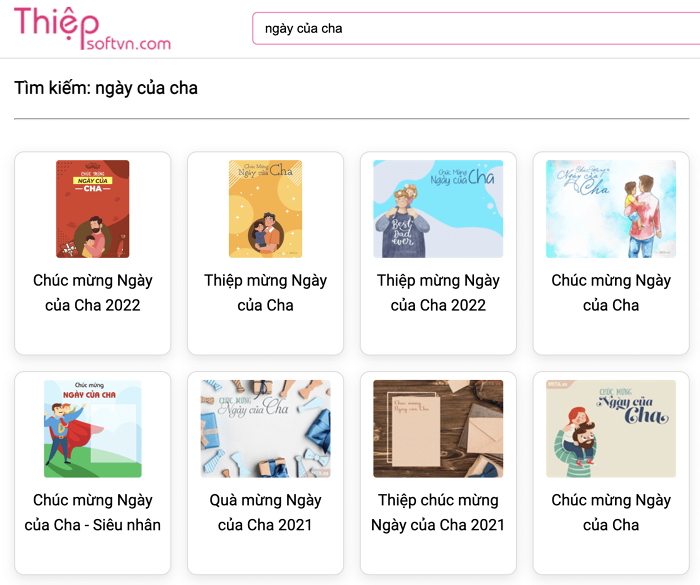
Task: Click the "Tìm kiếm: ngày của cha" heading
Action: point(106,88)
